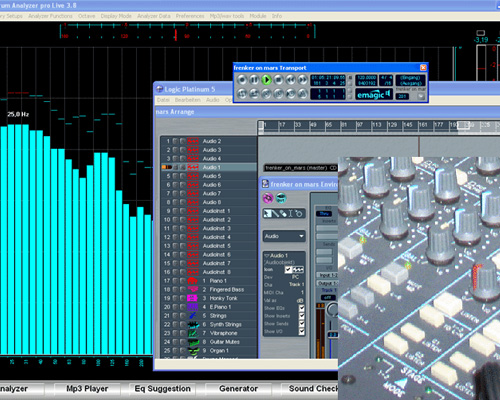Click the Audio 2 waveform track icon
Viewport: 500px width, 400px height.
pos(193,141)
